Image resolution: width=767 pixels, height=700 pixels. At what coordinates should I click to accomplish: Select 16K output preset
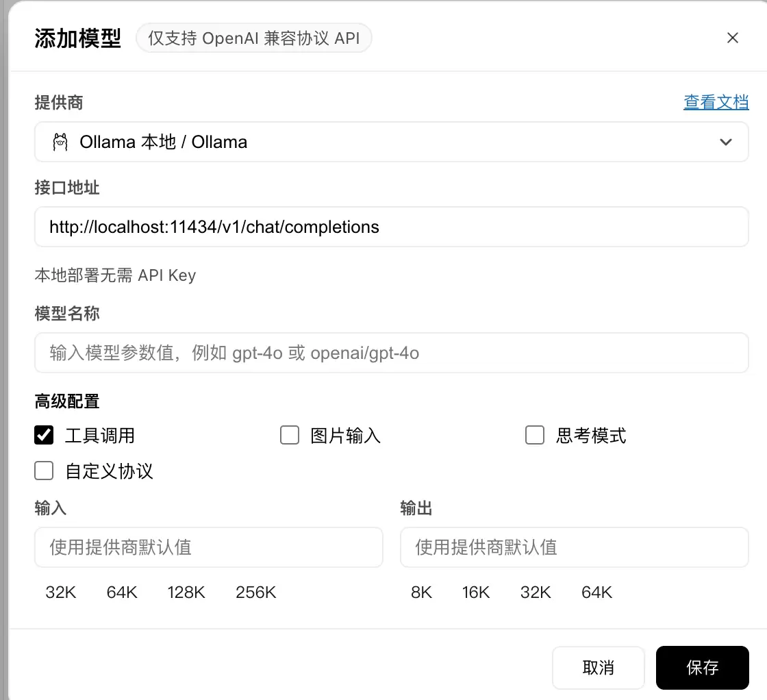(475, 592)
